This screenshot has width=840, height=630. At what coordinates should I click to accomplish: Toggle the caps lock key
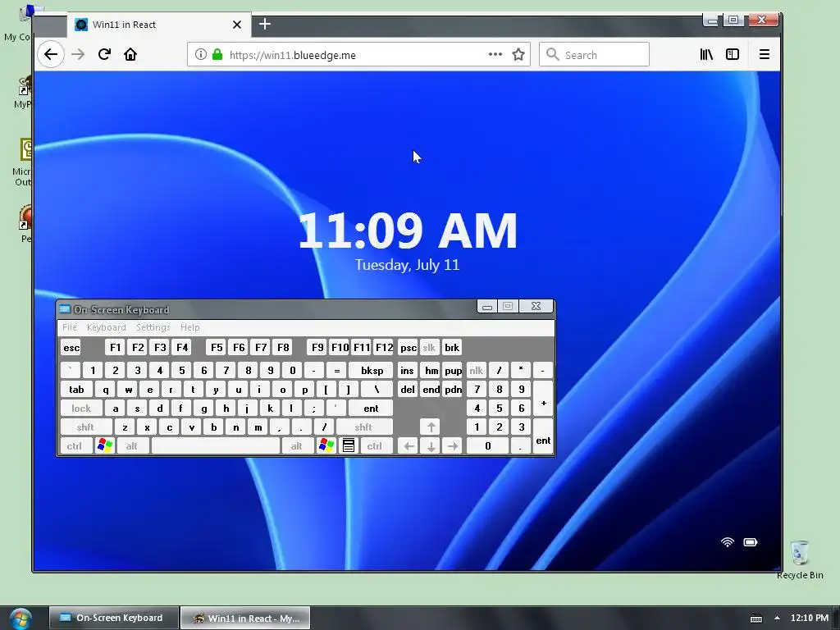click(x=81, y=409)
